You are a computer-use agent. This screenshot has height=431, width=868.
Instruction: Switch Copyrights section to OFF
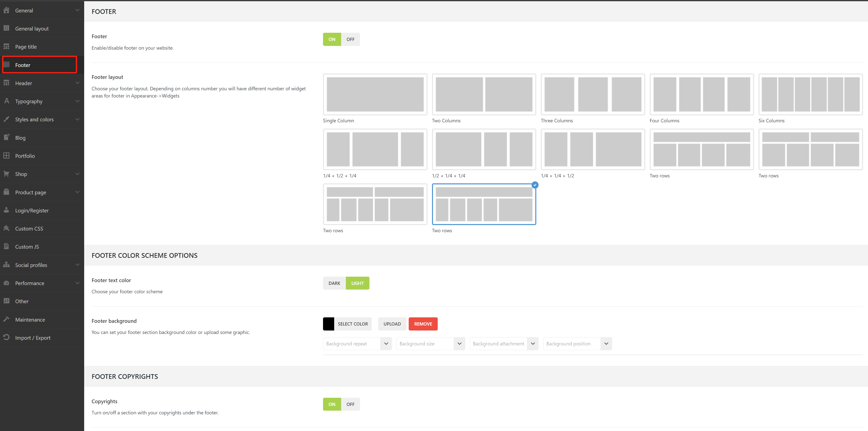click(350, 404)
